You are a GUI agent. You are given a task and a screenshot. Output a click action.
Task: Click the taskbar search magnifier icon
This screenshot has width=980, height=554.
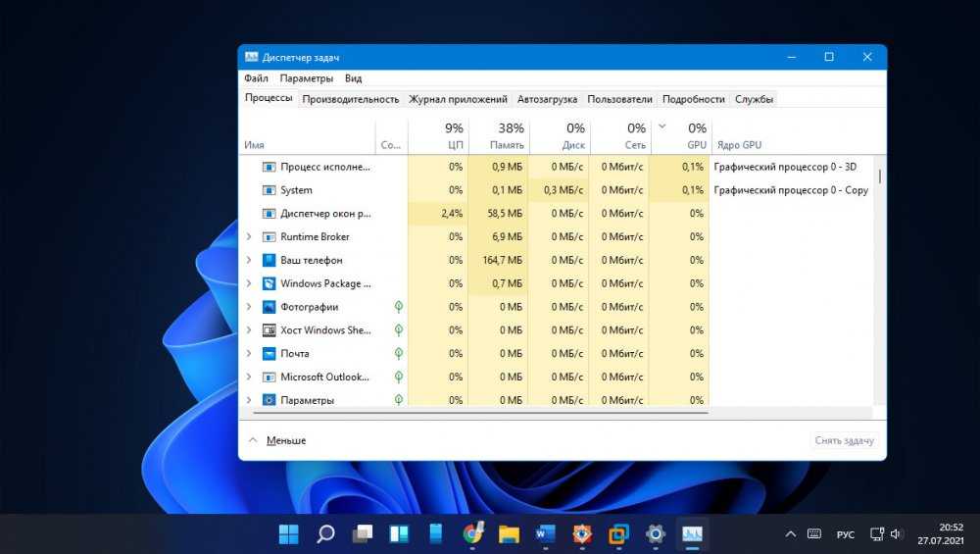(325, 534)
